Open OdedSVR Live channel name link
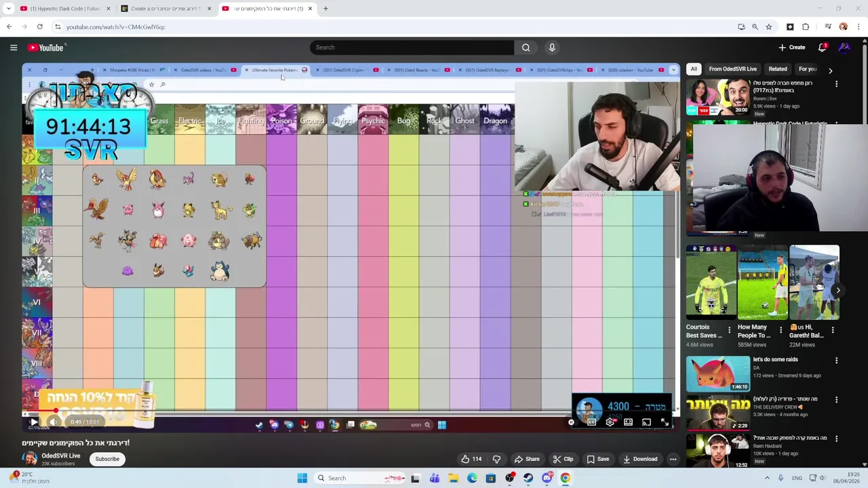868x488 pixels. (61, 455)
